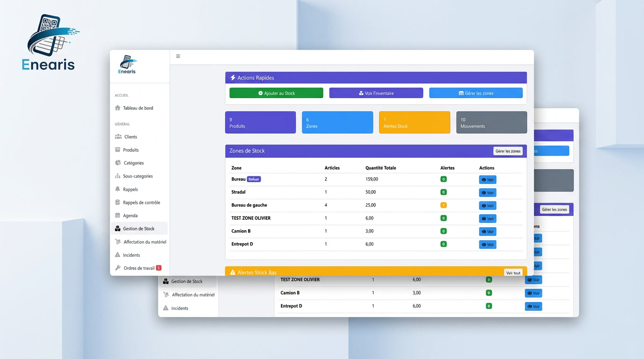Click Gérer les zones in the back window
The width and height of the screenshot is (644, 359).
tap(554, 209)
